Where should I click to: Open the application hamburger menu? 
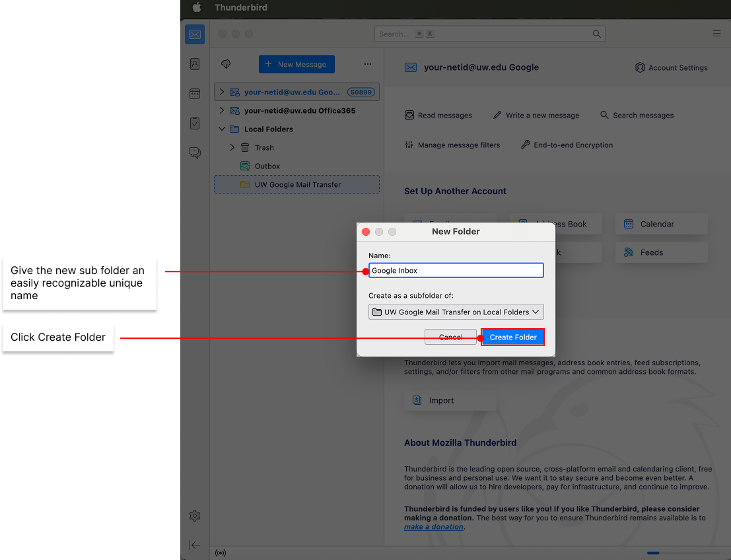716,34
